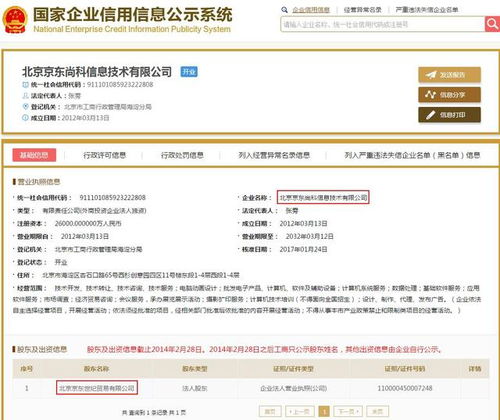Select page number 1 in pagination
Screen dimensions: 500x420
pos(324,412)
